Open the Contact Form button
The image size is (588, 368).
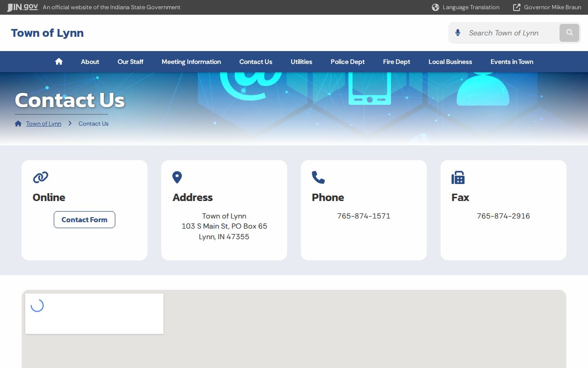click(x=85, y=219)
